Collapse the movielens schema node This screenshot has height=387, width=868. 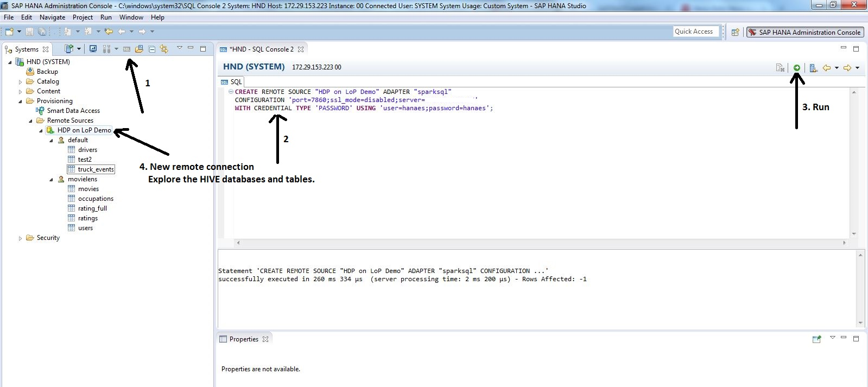tap(52, 180)
